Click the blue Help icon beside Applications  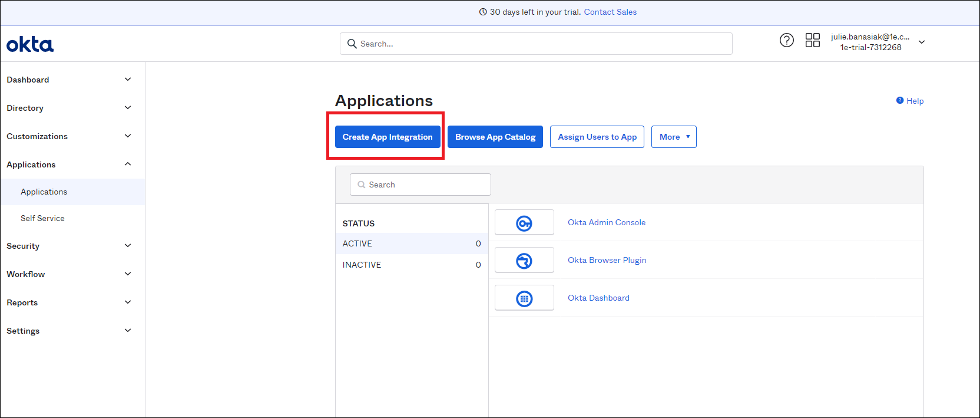click(900, 100)
